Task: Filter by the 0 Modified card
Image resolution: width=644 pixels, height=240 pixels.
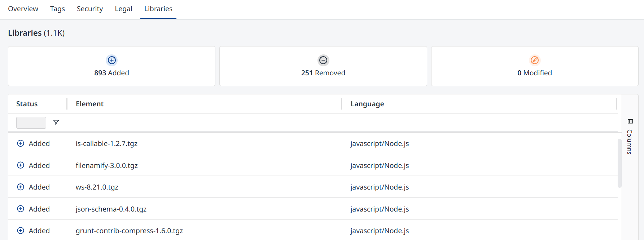Action: (x=535, y=66)
